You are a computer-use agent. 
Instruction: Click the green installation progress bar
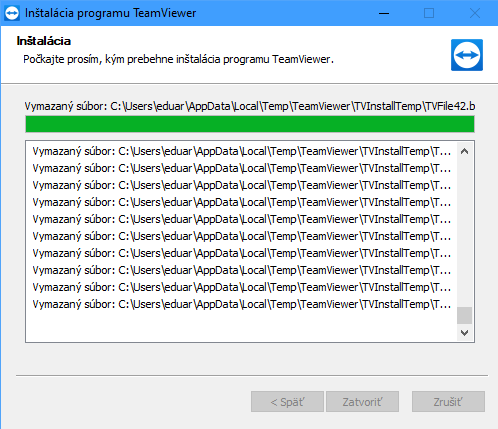(x=250, y=124)
